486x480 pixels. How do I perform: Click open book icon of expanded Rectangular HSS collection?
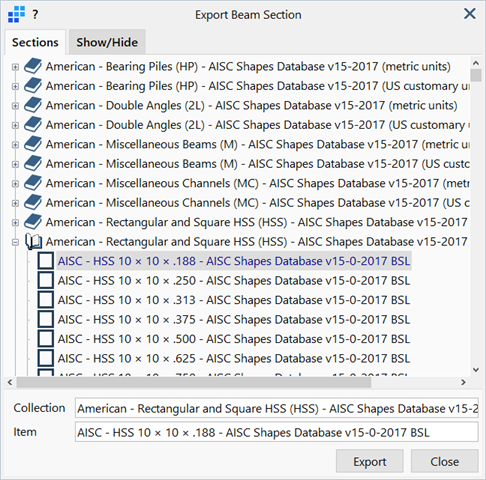(34, 241)
